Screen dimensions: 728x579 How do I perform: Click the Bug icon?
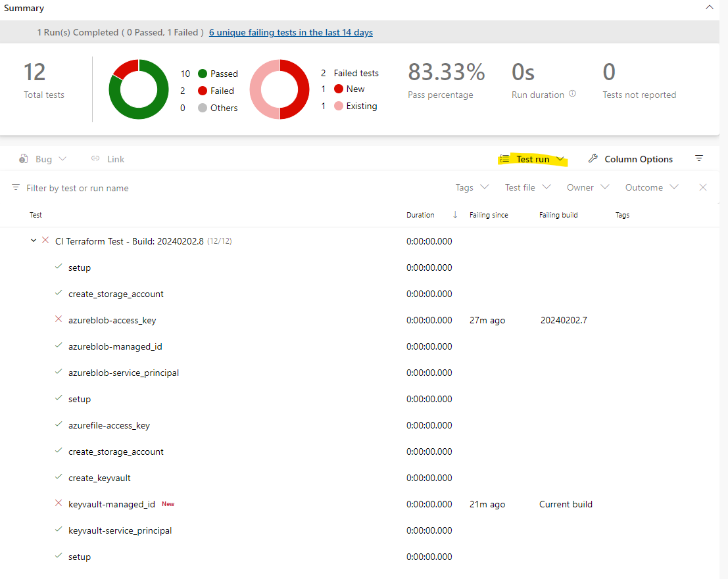[23, 159]
